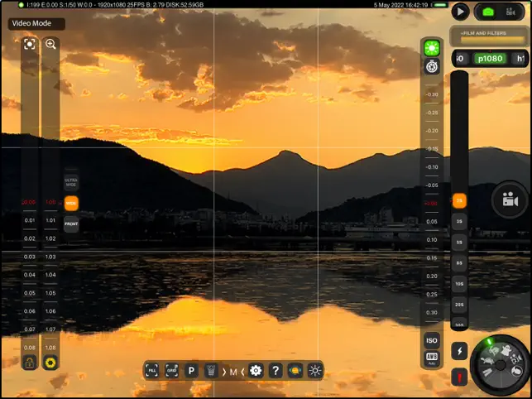
Task: Start recording with the video camera button
Action: click(x=510, y=199)
